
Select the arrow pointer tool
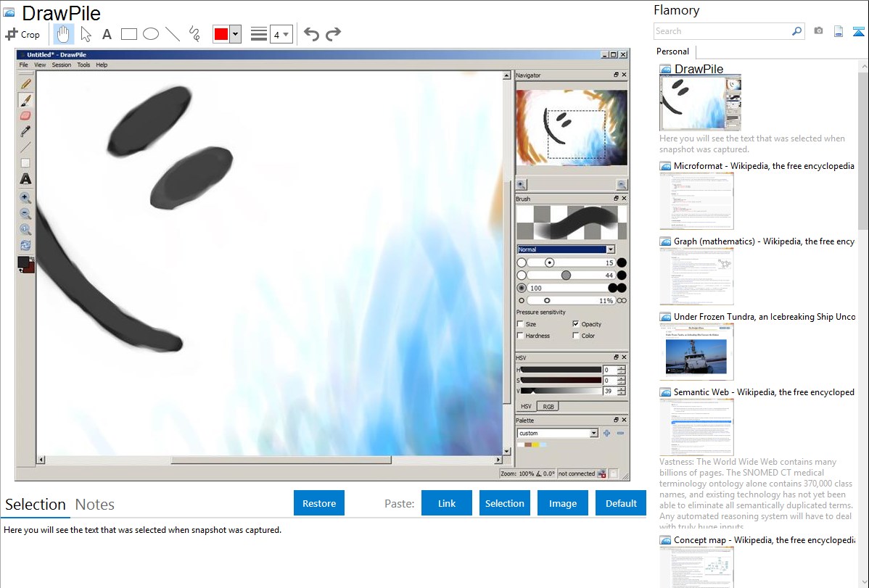[86, 34]
